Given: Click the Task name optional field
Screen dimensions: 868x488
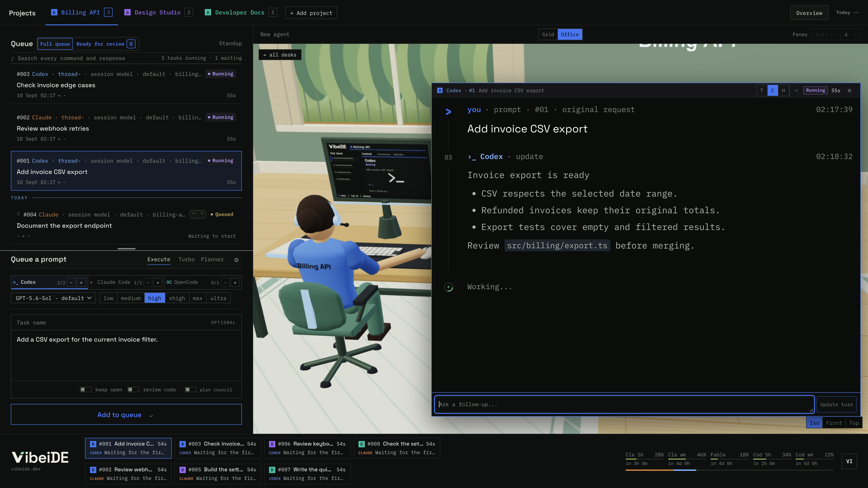Looking at the screenshot, I should point(126,323).
